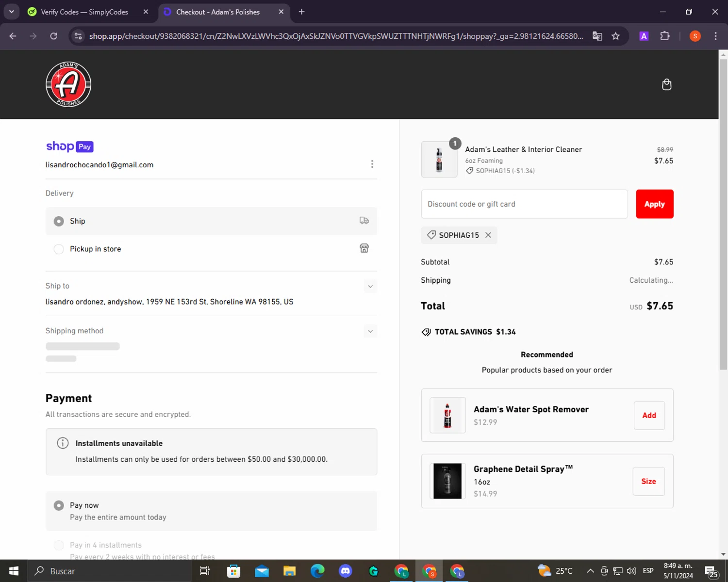Viewport: 728px width, 582px height.
Task: Click Adam's Water Spot Remover thumbnail
Action: coord(447,415)
